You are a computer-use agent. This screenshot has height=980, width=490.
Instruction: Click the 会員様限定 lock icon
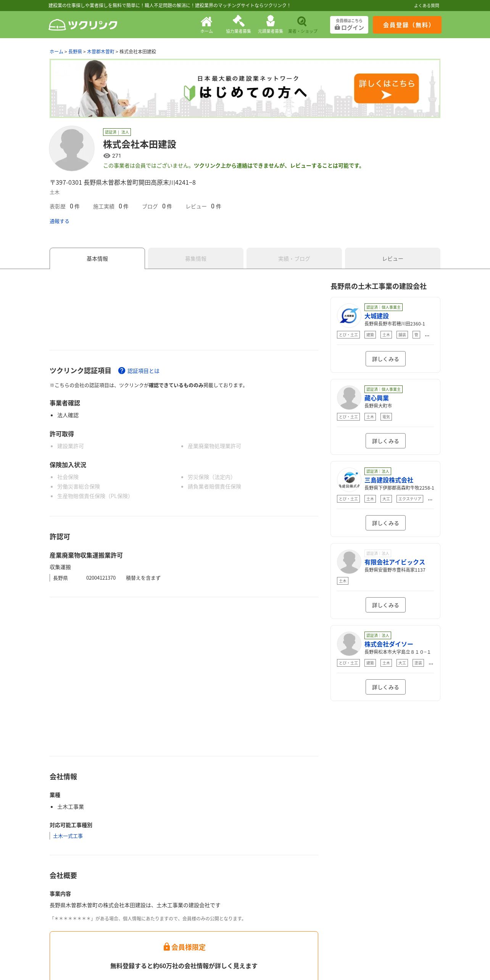pyautogui.click(x=166, y=947)
